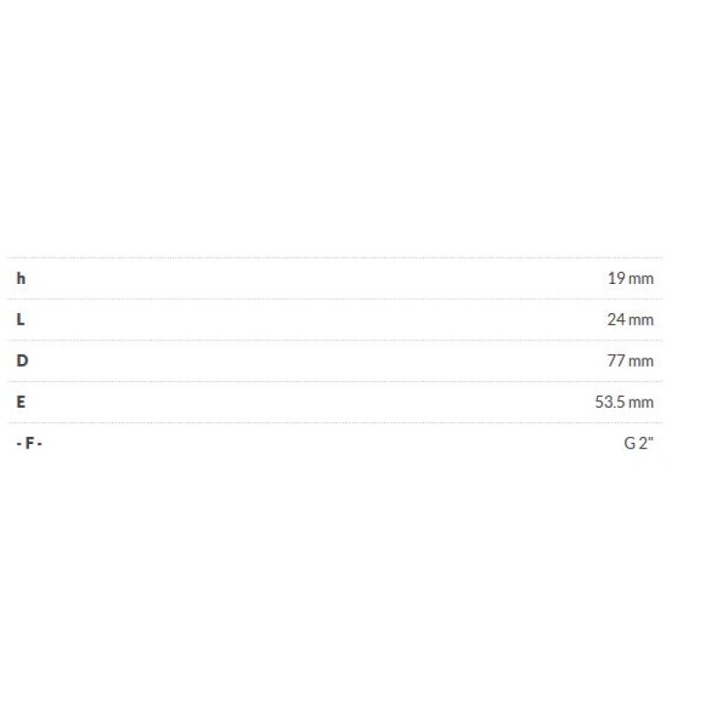Click dotted line between L and D rows
The height and width of the screenshot is (728, 728).
[x=337, y=340]
